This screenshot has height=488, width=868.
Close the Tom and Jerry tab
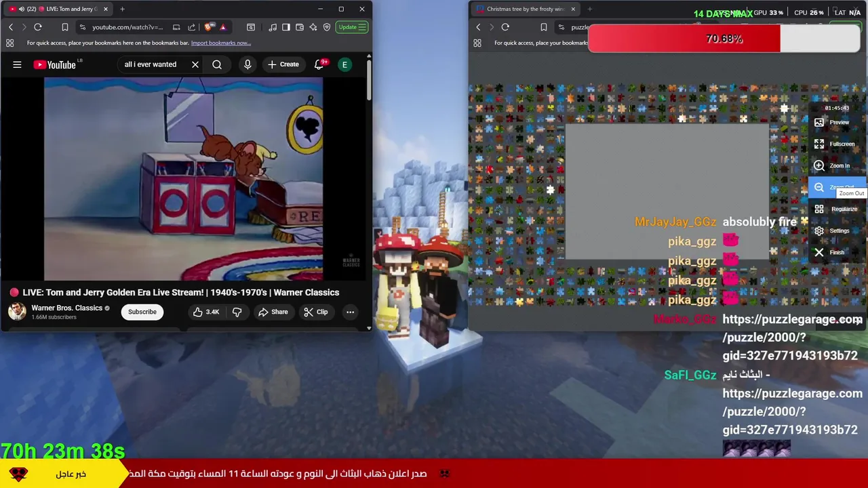[106, 9]
